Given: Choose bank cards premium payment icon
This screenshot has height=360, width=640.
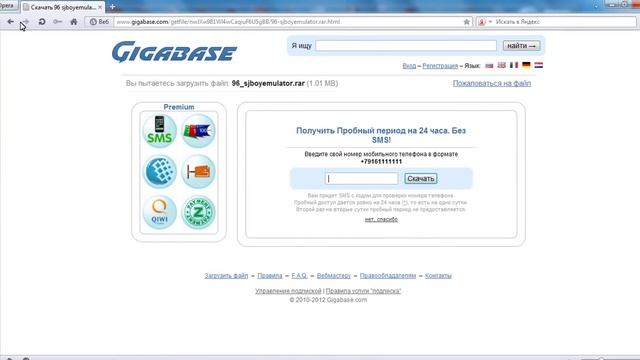Looking at the screenshot, I should click(x=198, y=131).
